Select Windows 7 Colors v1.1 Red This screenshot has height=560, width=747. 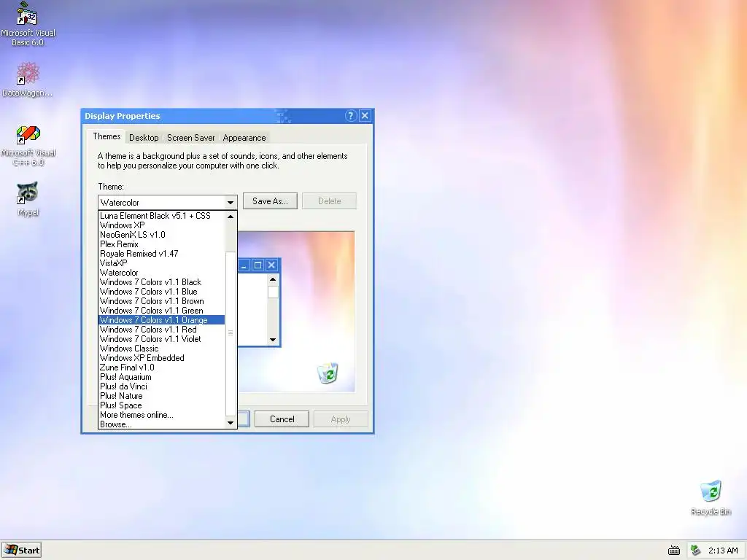click(161, 330)
